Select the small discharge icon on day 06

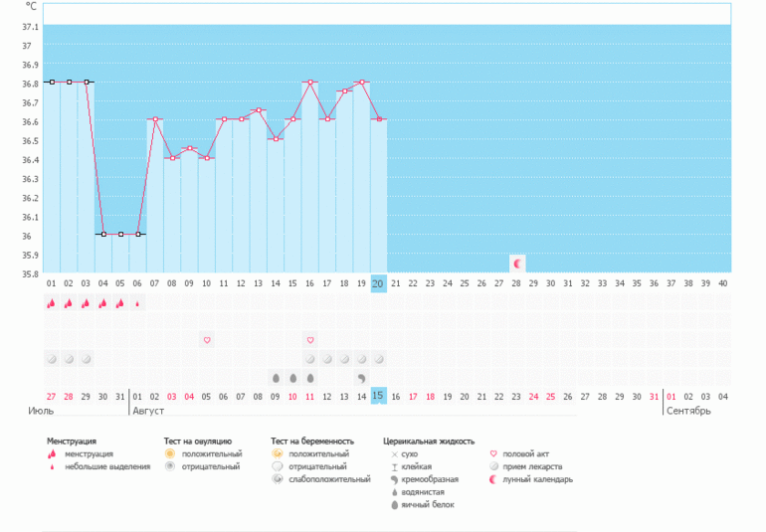click(x=137, y=302)
